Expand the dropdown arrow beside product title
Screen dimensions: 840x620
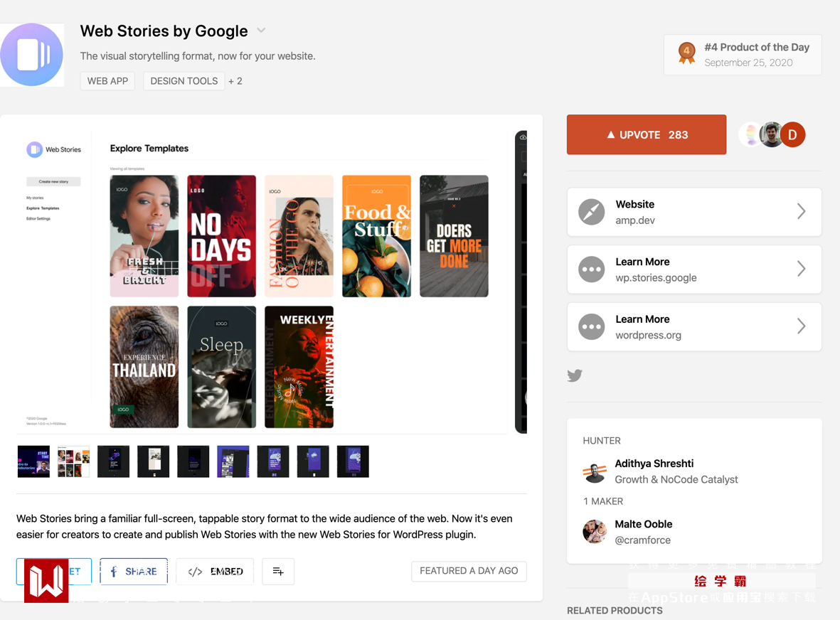[x=261, y=31]
